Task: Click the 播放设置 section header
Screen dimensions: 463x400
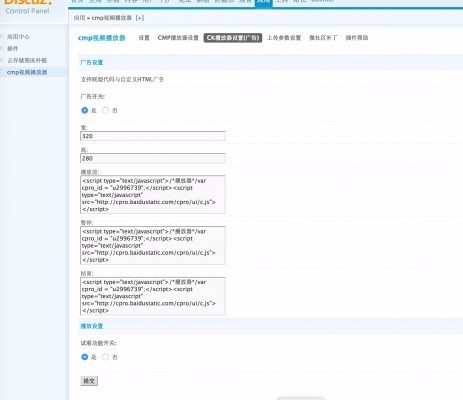Action: point(92,326)
